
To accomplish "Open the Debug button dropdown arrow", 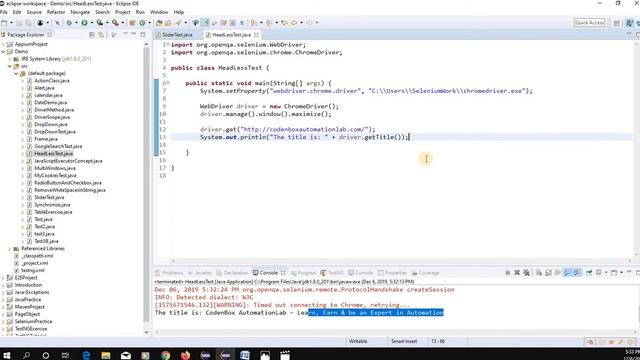I will [76, 23].
